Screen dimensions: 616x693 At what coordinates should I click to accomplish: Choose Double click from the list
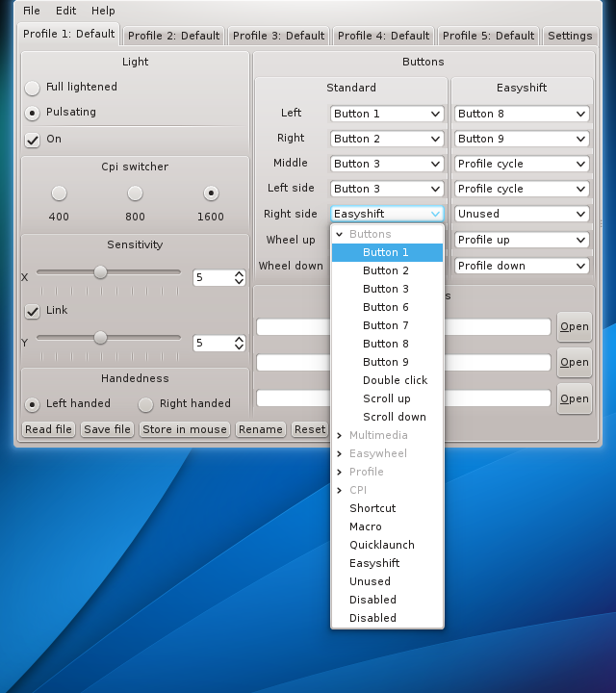click(x=387, y=380)
